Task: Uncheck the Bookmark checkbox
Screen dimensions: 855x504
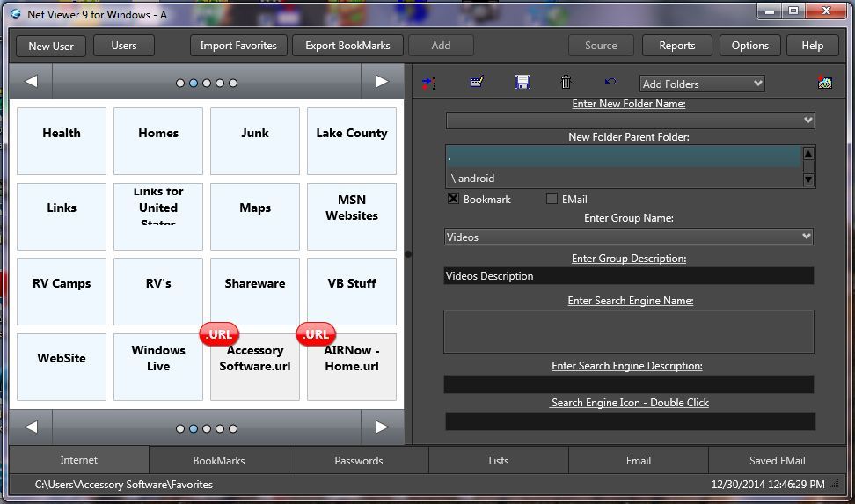Action: click(454, 199)
